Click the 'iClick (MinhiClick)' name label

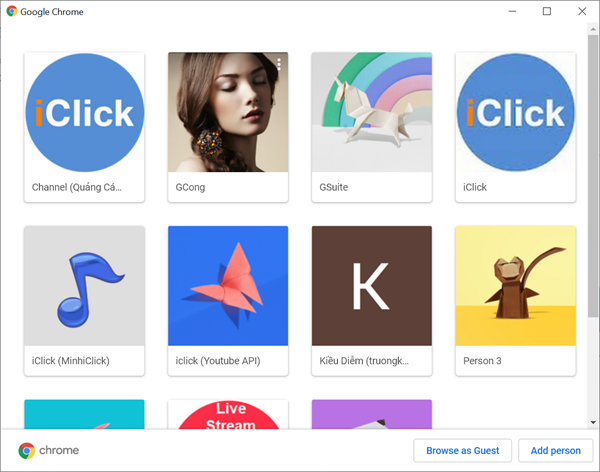click(70, 361)
